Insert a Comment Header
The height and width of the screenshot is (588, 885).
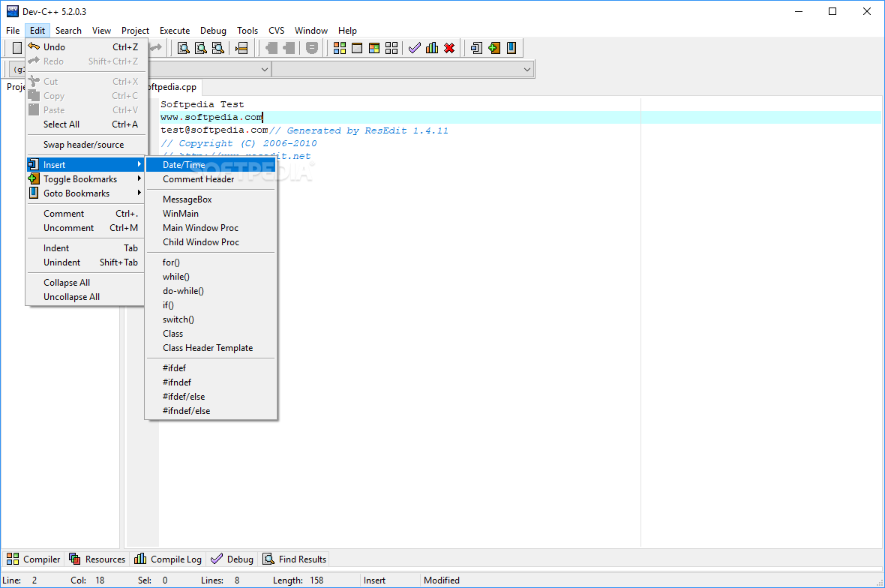211,179
